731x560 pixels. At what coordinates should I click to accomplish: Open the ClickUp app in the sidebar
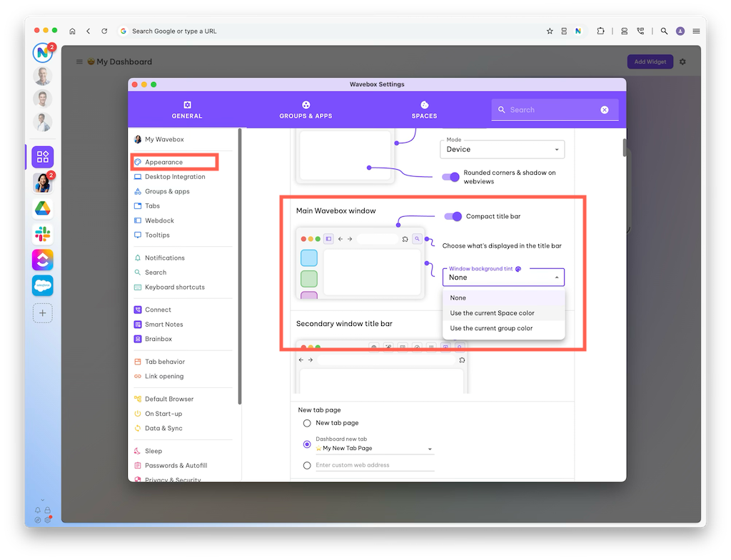42,260
